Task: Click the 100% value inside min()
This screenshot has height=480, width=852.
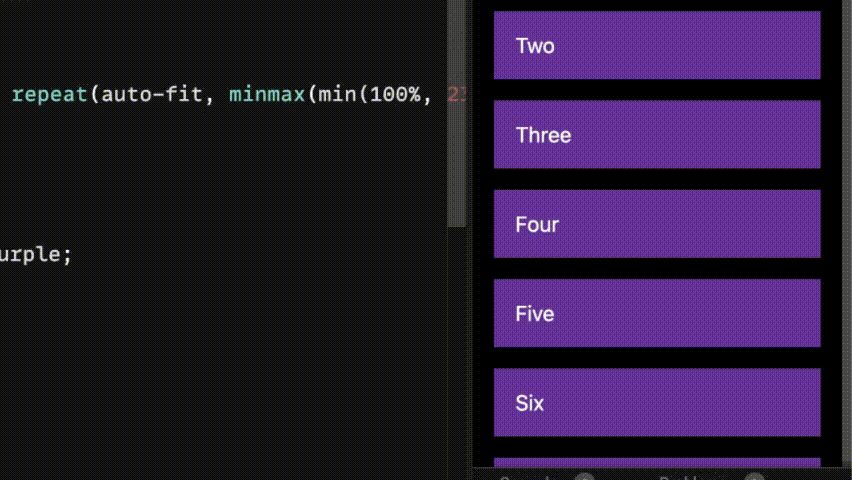Action: point(396,95)
